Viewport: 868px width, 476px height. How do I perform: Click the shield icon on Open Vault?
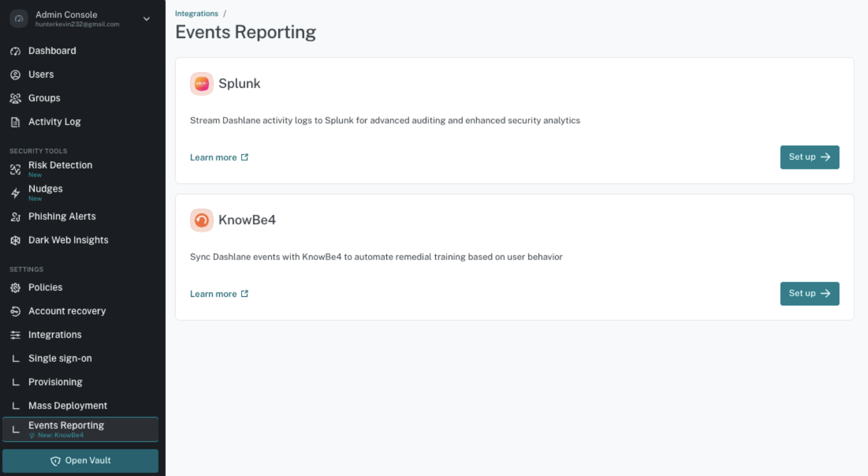(x=55, y=461)
